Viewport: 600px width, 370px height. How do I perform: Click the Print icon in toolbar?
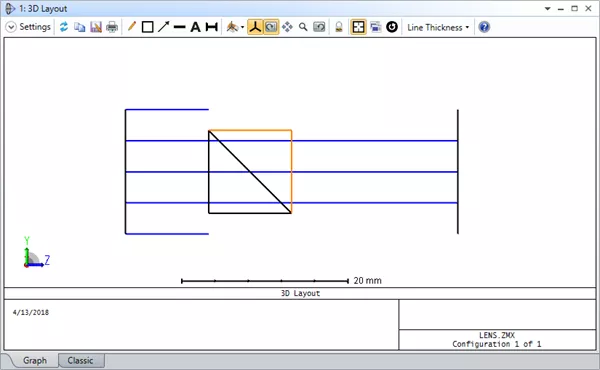(x=112, y=27)
